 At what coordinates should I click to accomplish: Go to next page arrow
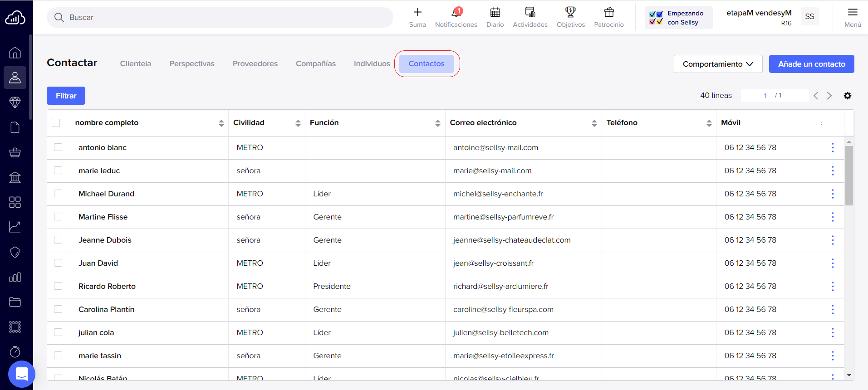point(829,96)
